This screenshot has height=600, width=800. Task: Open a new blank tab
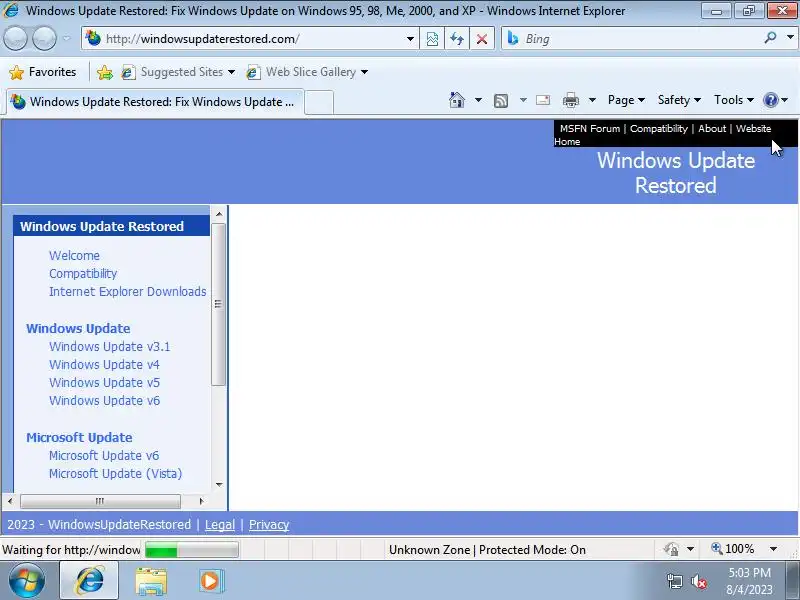[x=319, y=102]
